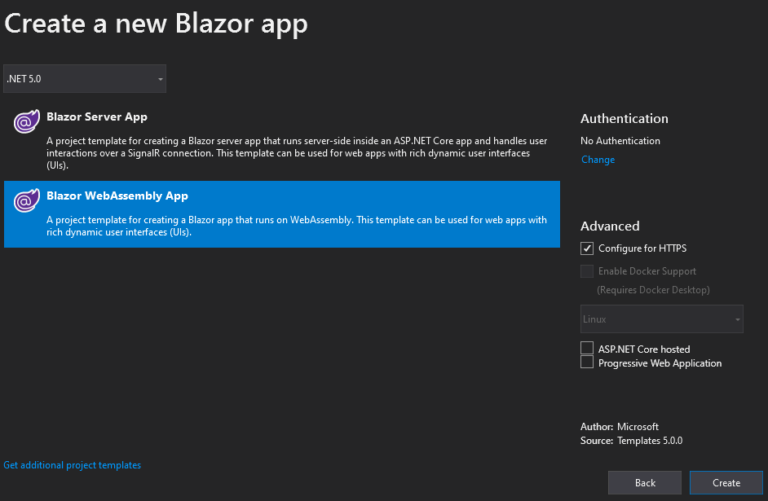The height and width of the screenshot is (501, 768).
Task: Select the Blazor Server App title
Action: [x=97, y=117]
